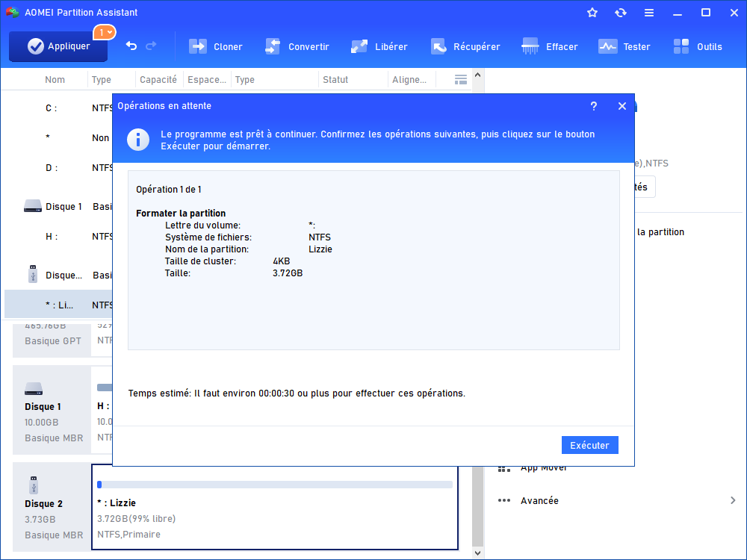The image size is (747, 560).
Task: Click the Appliquer button
Action: coord(58,46)
